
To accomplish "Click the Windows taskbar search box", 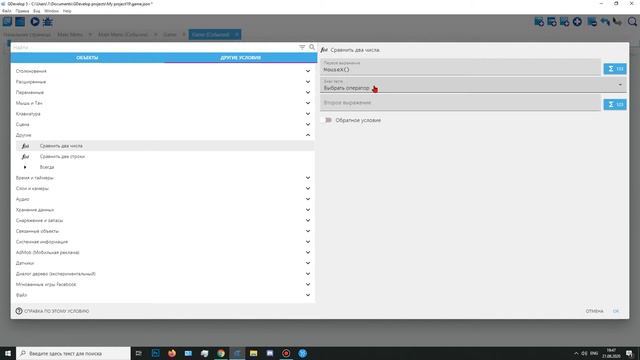I will [73, 353].
